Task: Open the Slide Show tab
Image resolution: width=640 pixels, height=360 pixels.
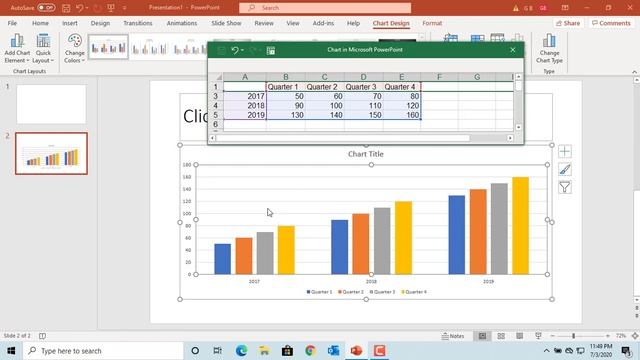Action: 226,23
